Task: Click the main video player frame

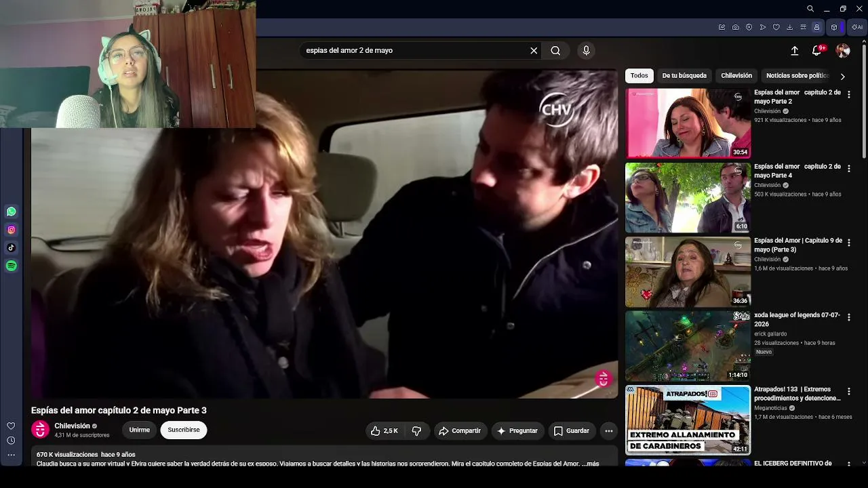Action: tap(324, 234)
